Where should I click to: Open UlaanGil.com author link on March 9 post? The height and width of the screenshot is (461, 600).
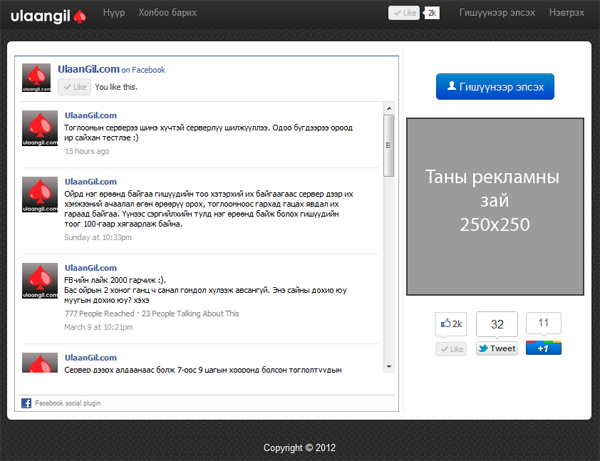[91, 268]
